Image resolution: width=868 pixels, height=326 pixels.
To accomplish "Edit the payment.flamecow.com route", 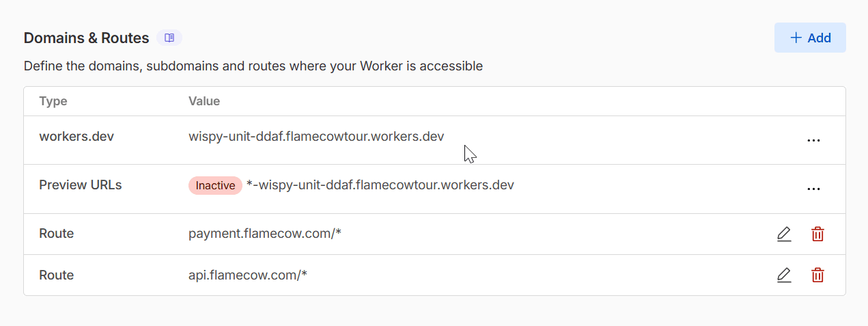I will coord(784,234).
